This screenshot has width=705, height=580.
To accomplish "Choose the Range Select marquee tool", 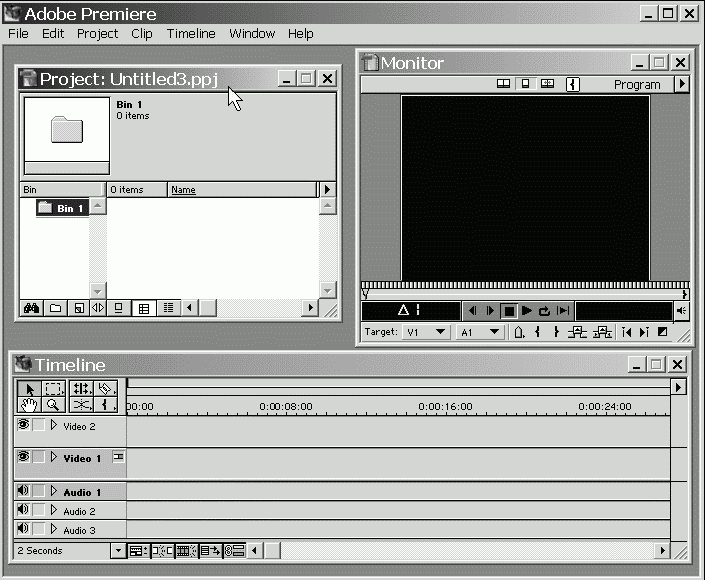I will 54,389.
